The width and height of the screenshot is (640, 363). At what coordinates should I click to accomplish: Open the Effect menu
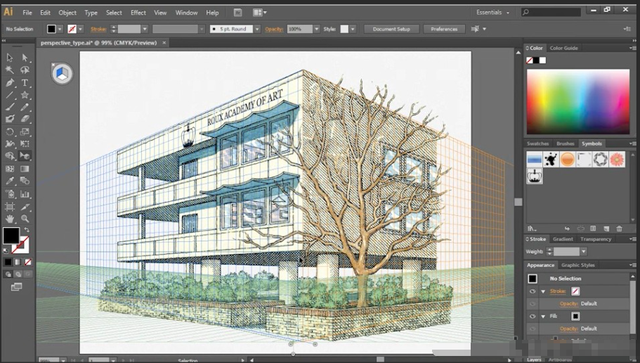click(x=138, y=13)
